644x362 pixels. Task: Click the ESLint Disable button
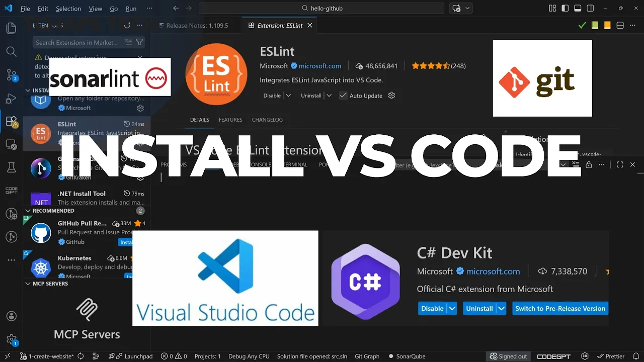(272, 96)
